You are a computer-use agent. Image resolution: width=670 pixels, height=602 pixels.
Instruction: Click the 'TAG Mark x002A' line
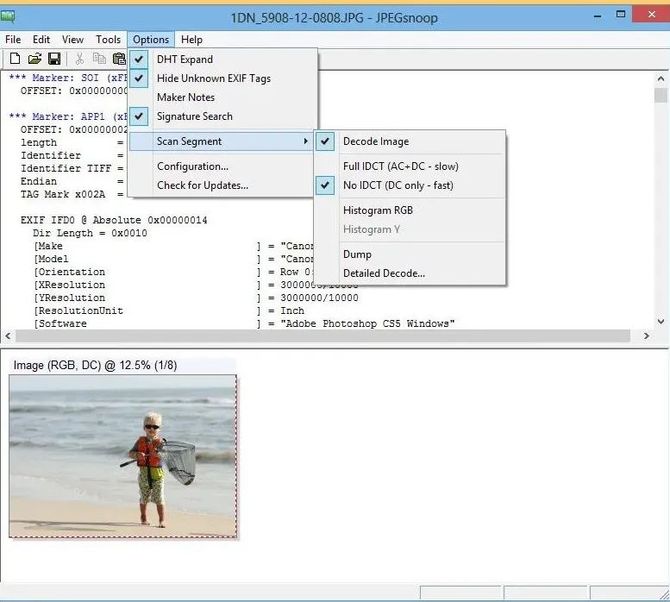pyautogui.click(x=72, y=194)
